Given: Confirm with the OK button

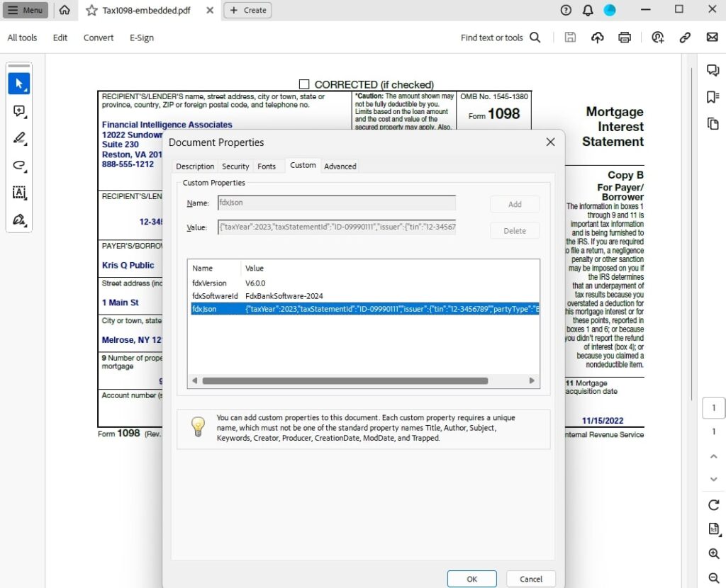Looking at the screenshot, I should 471,579.
